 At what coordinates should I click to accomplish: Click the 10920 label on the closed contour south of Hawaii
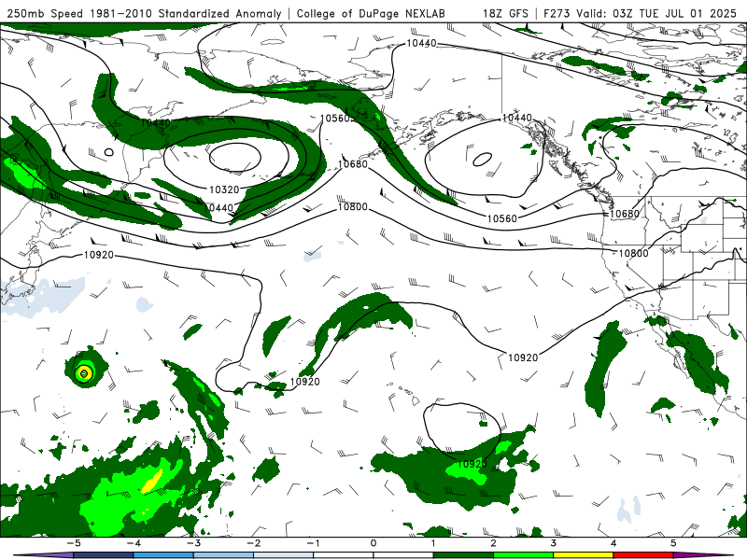(472, 463)
